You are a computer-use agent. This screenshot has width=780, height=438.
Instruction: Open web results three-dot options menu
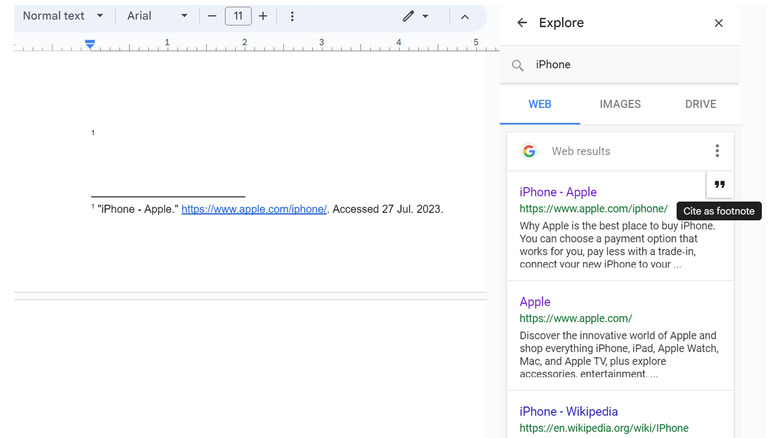[716, 151]
